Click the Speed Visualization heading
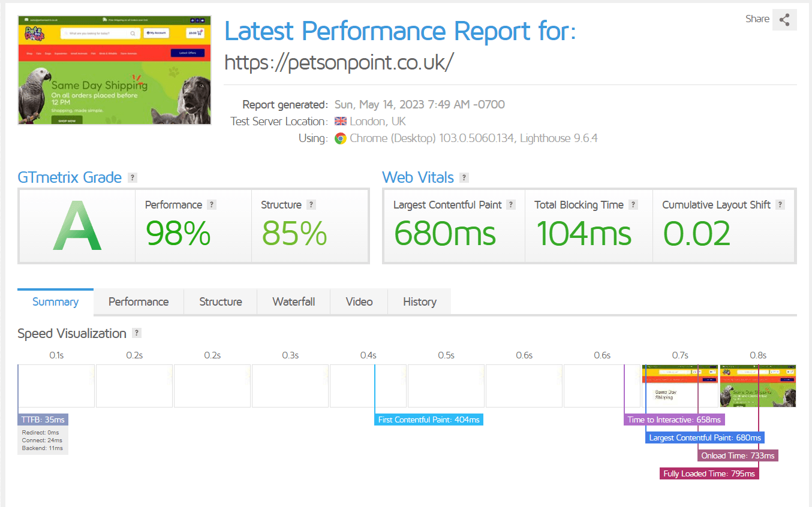The height and width of the screenshot is (507, 812). 72,333
